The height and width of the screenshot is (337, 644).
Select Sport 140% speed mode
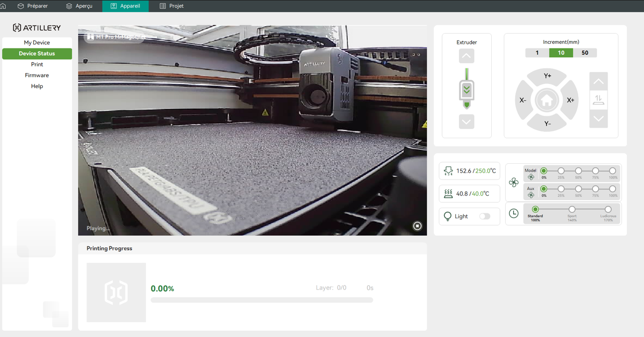(572, 210)
